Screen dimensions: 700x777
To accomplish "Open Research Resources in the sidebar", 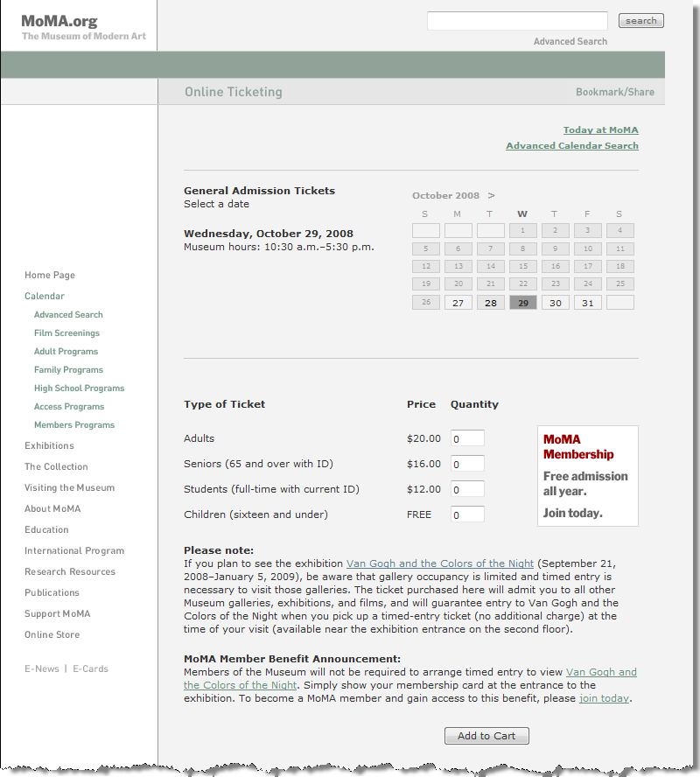I will click(70, 571).
